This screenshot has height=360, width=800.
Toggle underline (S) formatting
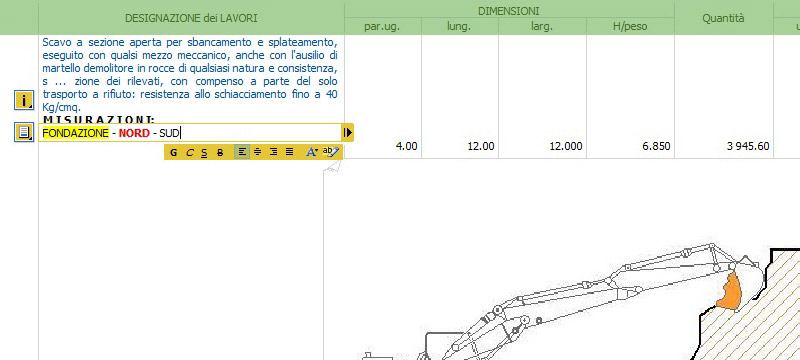click(x=205, y=152)
